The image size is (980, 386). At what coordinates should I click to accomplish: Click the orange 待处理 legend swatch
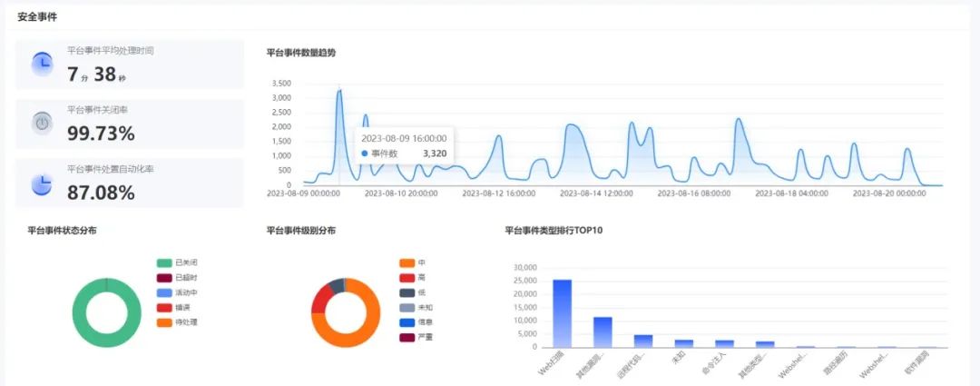(164, 322)
